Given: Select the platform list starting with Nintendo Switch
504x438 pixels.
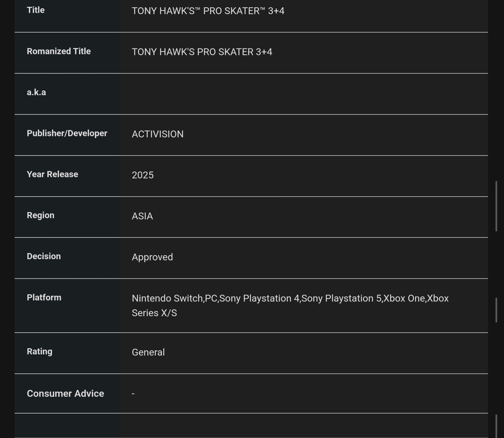Looking at the screenshot, I should coord(290,306).
